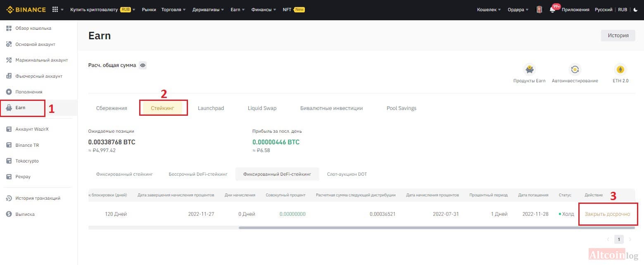Click the Binance logo
This screenshot has height=265, width=644.
pyautogui.click(x=26, y=10)
